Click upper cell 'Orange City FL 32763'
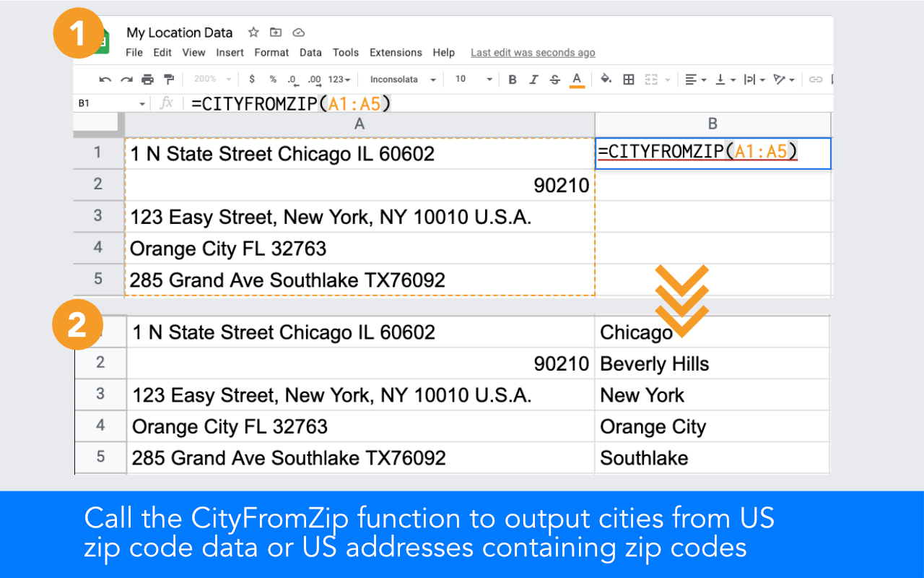Viewport: 924px width, 578px height. pos(359,249)
